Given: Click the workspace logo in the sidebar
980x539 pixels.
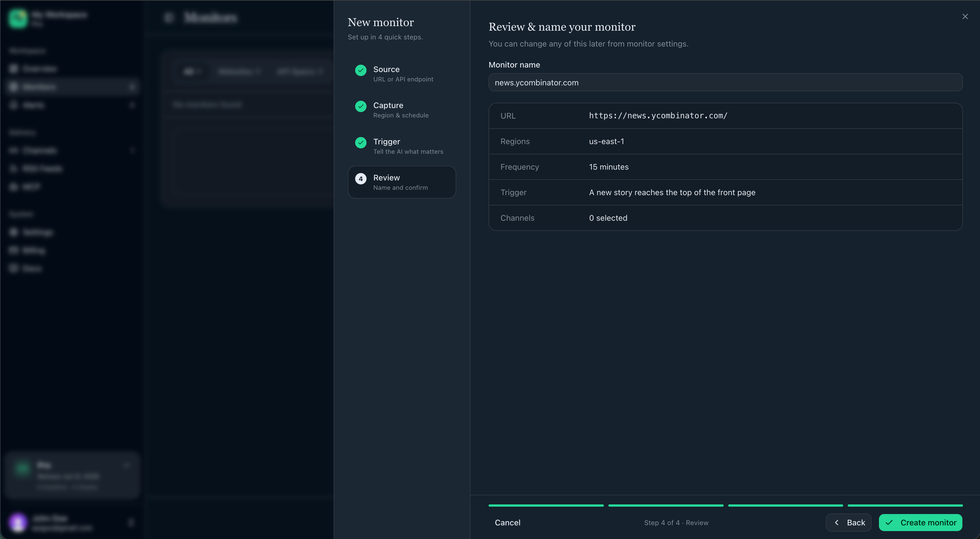Looking at the screenshot, I should pos(18,18).
